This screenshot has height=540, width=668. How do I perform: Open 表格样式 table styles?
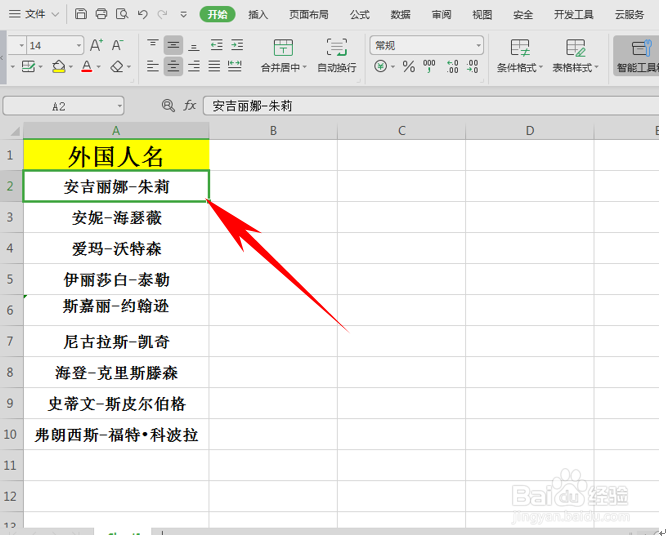tap(575, 55)
